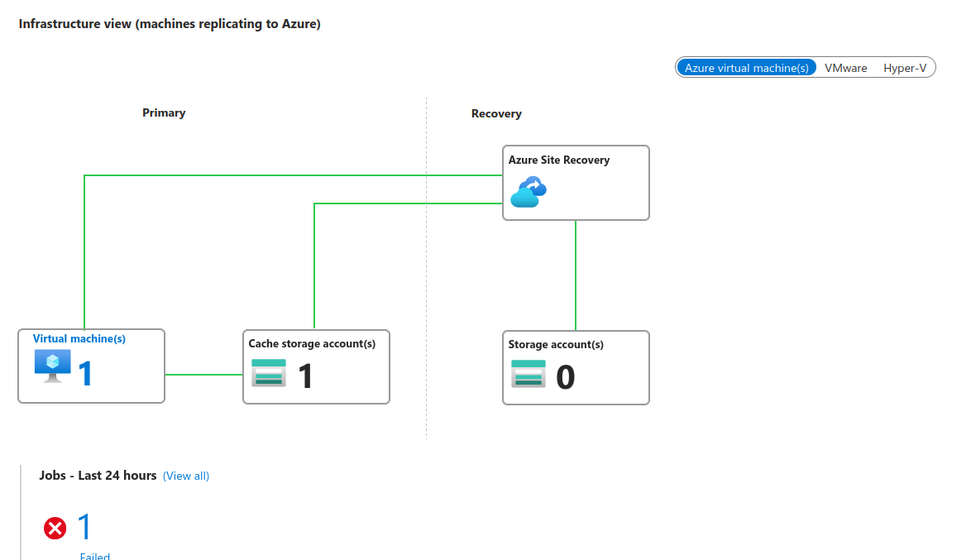Click the Storage account(s) label
Viewport: 971px width, 560px height.
click(x=556, y=344)
